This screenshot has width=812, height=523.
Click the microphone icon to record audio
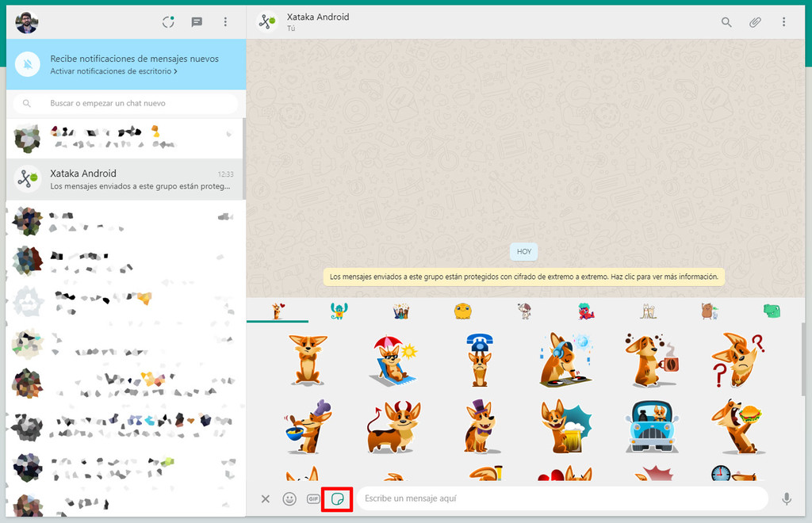coord(787,498)
